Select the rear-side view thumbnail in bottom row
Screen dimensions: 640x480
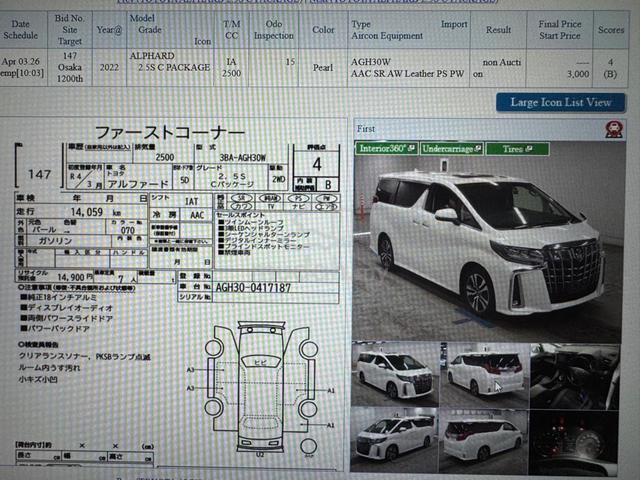(x=483, y=441)
